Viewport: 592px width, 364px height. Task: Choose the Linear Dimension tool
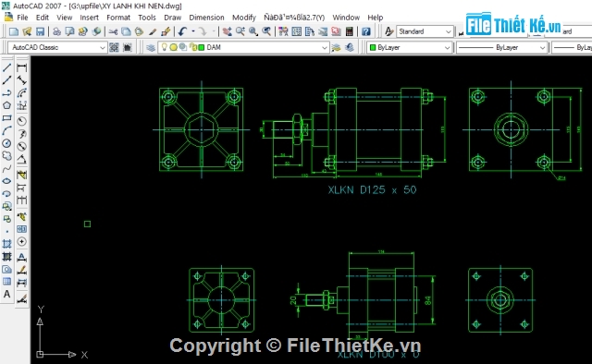pyautogui.click(x=22, y=67)
